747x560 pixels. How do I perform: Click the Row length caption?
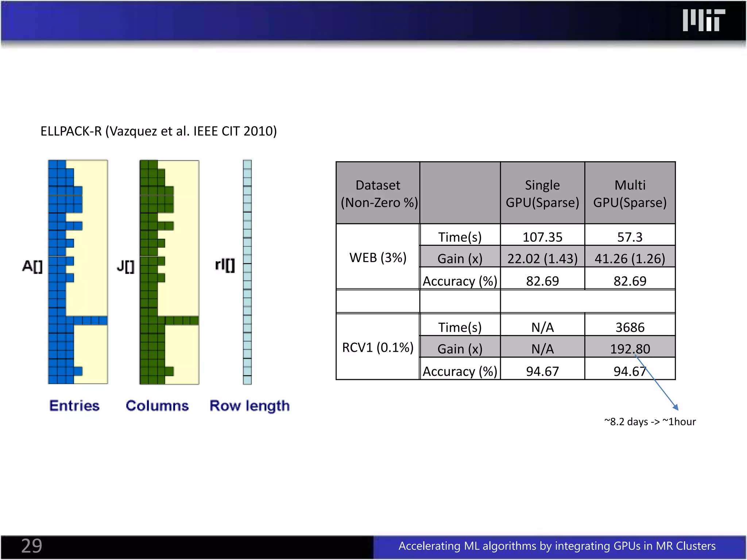pyautogui.click(x=249, y=406)
